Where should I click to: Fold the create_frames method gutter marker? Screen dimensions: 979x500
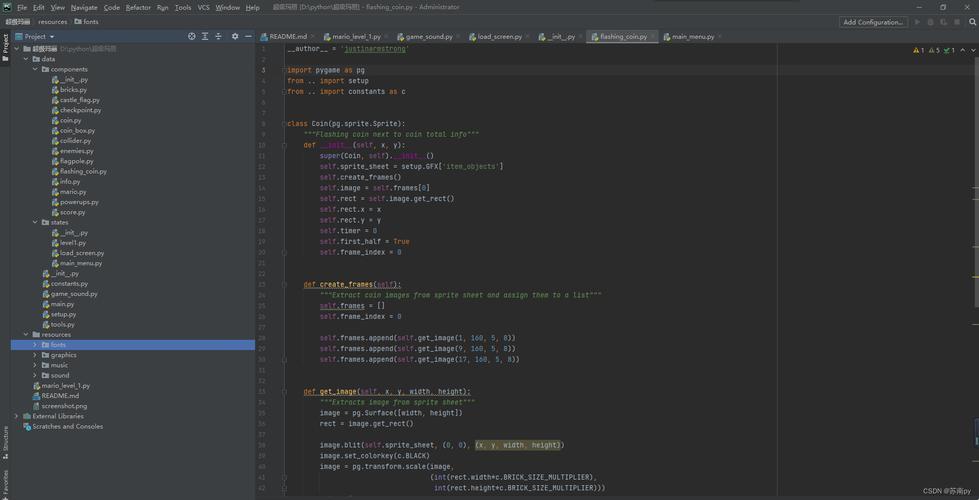click(284, 285)
